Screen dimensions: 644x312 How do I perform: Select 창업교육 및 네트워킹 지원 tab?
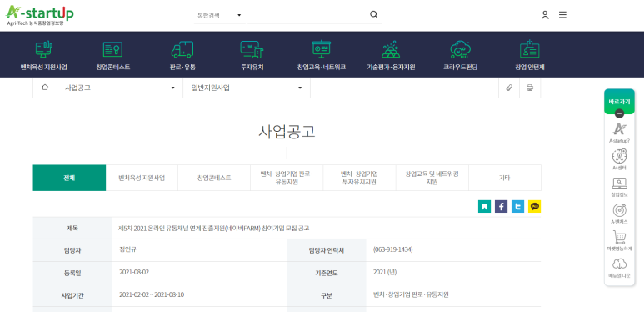[x=432, y=178]
